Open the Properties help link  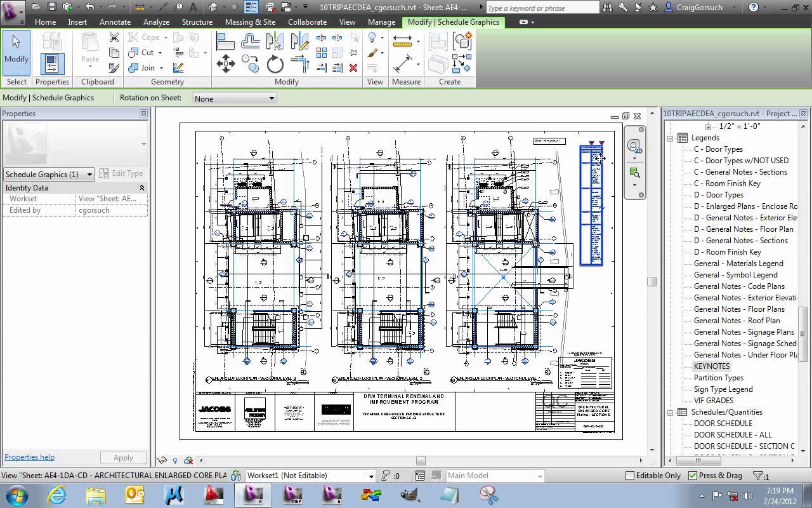click(x=29, y=457)
